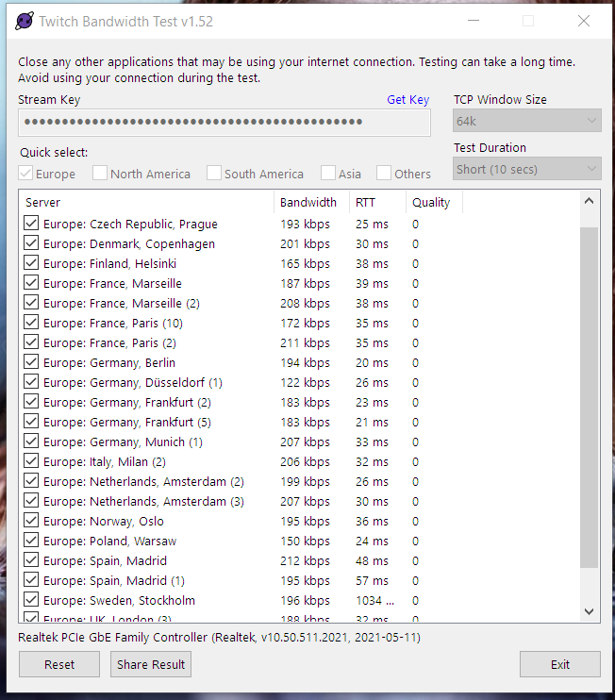Uncheck the Denmark, Copenhagen server

[31, 243]
